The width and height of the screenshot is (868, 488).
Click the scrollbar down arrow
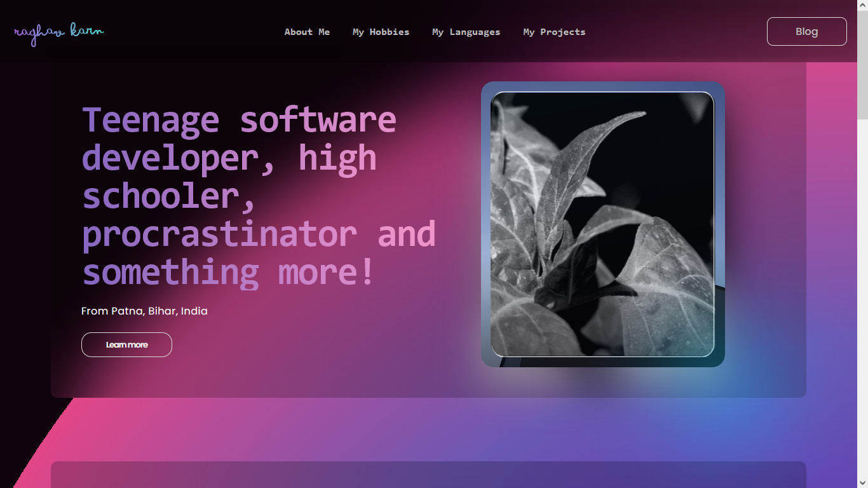[862, 483]
